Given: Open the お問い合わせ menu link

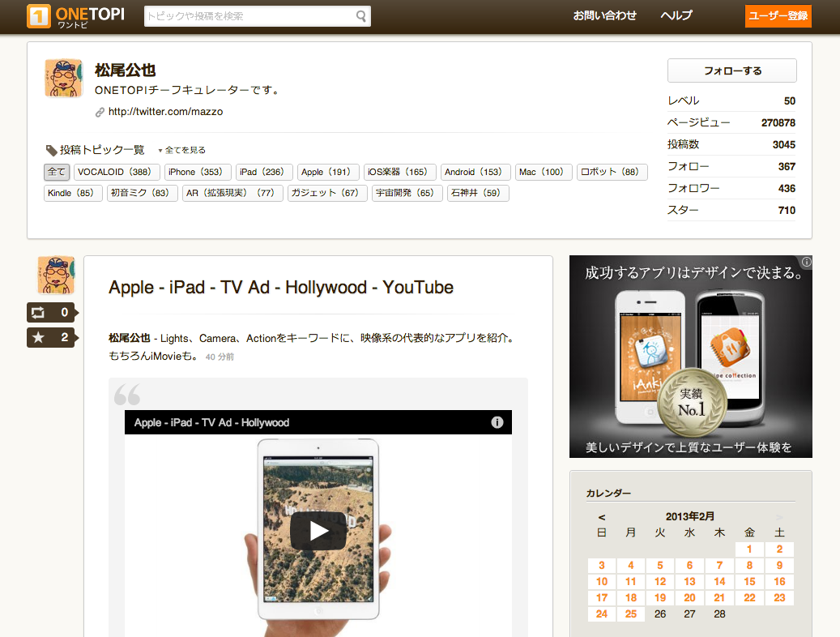Looking at the screenshot, I should pos(605,15).
